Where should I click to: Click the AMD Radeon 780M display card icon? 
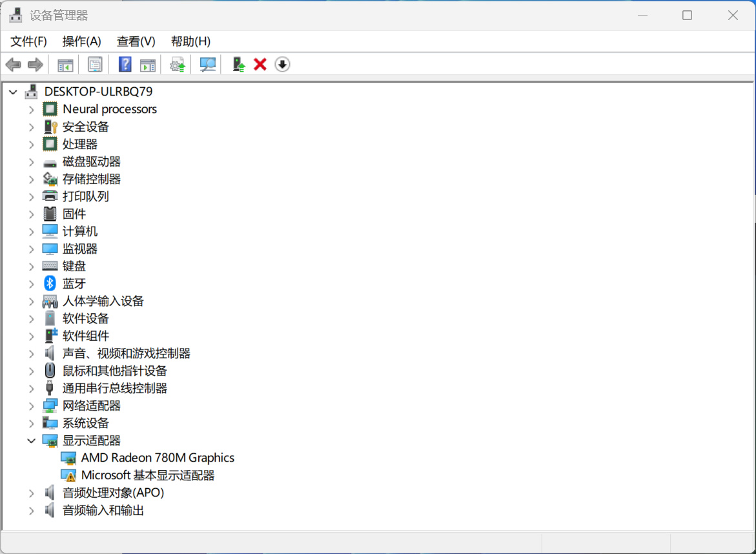(x=68, y=458)
